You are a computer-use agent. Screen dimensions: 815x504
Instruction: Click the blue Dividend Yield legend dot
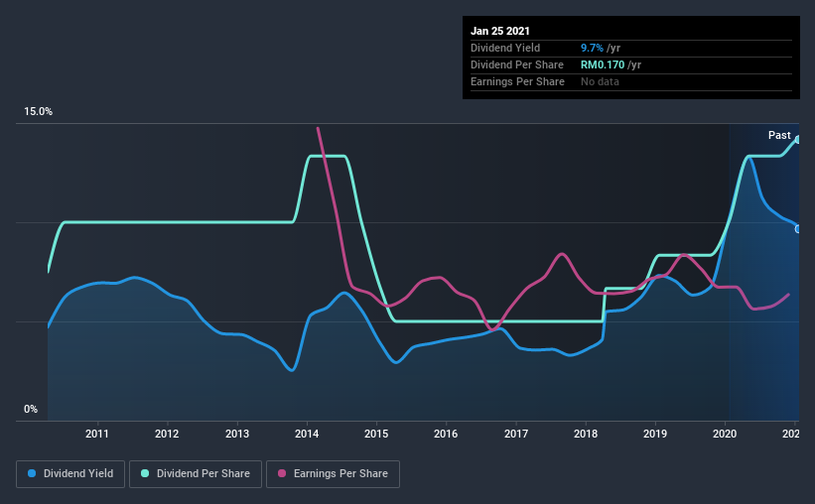click(32, 473)
